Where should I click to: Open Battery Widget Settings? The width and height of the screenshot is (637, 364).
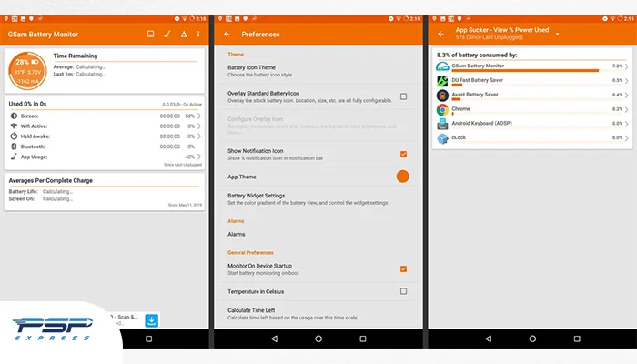(318, 199)
